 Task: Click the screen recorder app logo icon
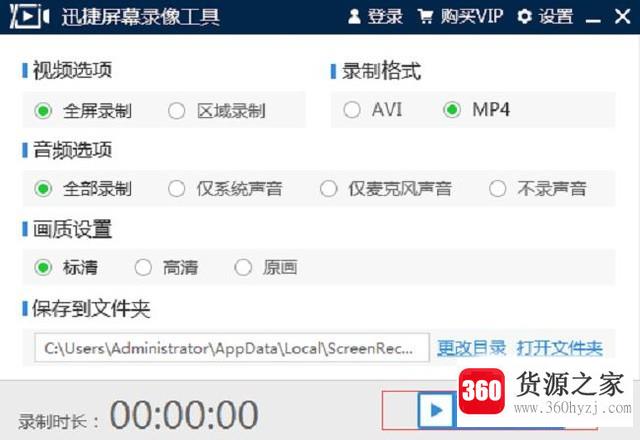point(29,16)
